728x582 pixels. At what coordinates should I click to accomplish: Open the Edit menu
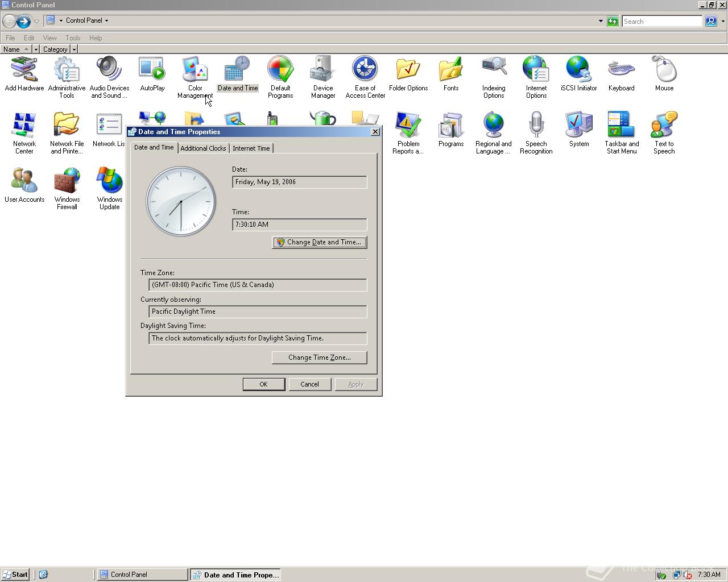click(29, 38)
